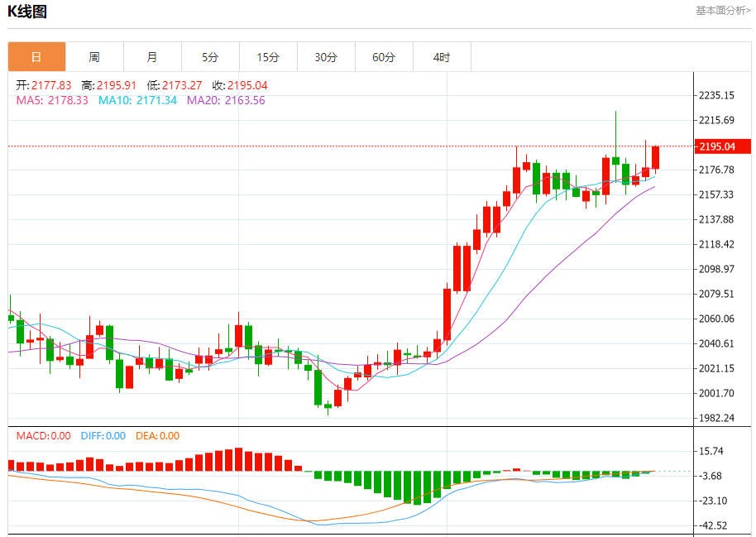The height and width of the screenshot is (537, 756).
Task: Open the 4时 interval tab
Action: pyautogui.click(x=442, y=57)
